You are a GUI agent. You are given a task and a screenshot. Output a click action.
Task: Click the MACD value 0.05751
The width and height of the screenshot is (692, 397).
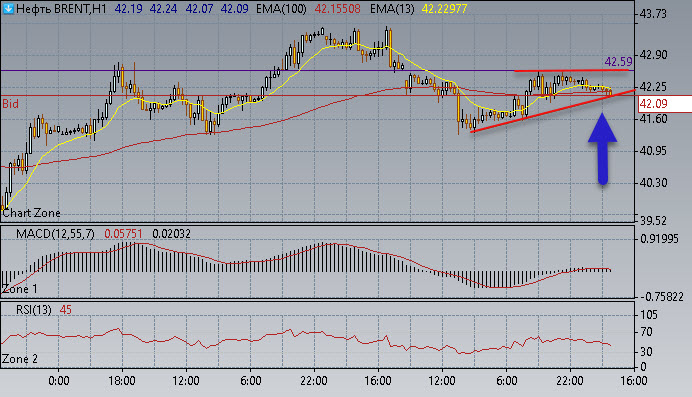pyautogui.click(x=124, y=234)
